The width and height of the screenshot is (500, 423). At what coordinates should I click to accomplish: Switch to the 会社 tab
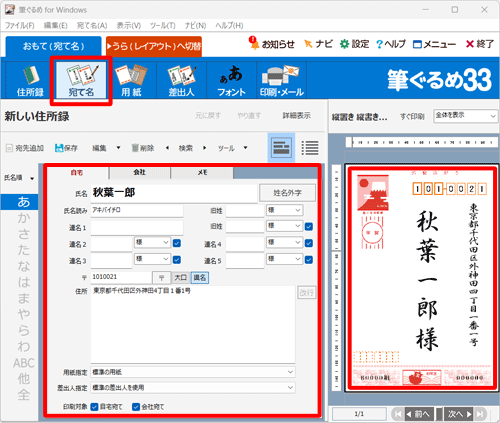pos(140,172)
